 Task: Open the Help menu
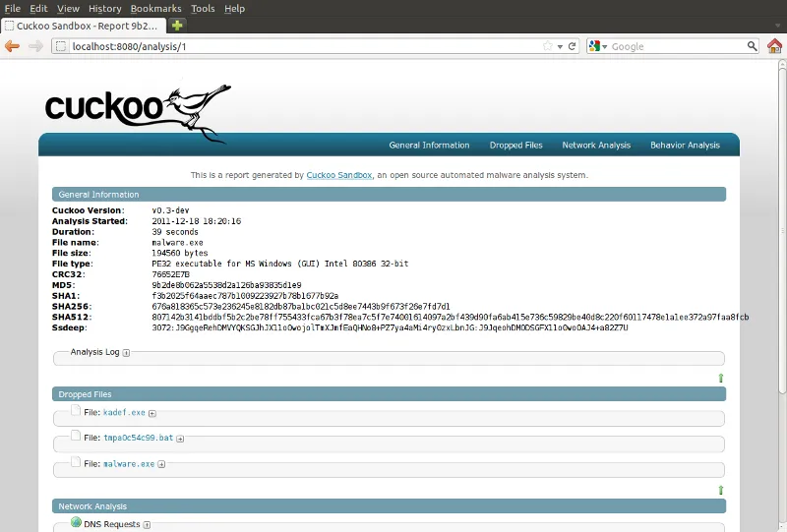234,9
